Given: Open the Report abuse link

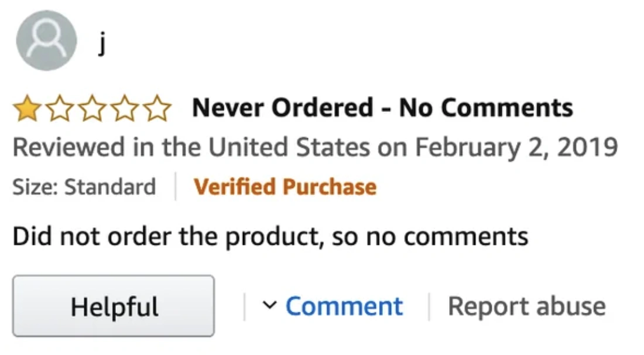Looking at the screenshot, I should pos(526,305).
